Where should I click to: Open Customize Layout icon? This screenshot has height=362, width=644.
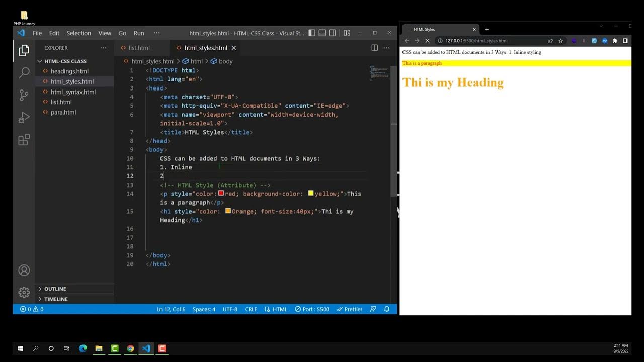[347, 33]
